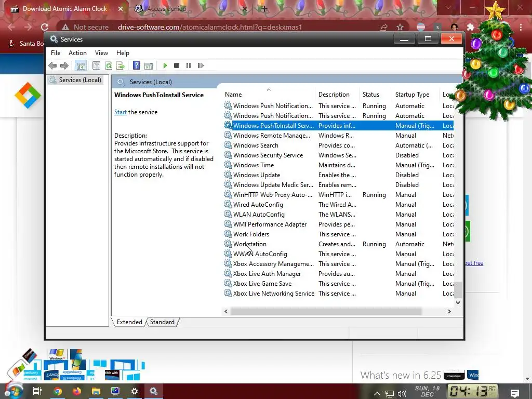Screen dimensions: 532x399
Task: Select the WLAN AutoConfig service row
Action: click(338, 215)
